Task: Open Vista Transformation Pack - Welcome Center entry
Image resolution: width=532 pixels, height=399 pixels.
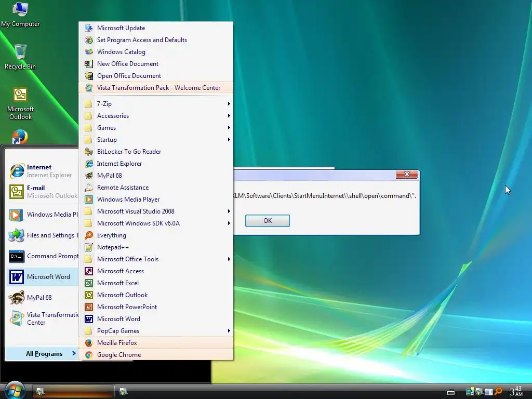Action: point(156,87)
